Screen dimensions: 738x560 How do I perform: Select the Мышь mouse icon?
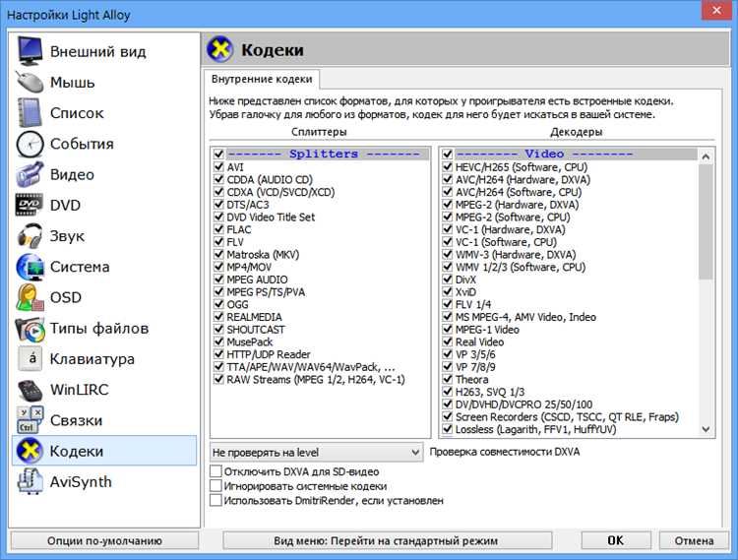coord(30,82)
